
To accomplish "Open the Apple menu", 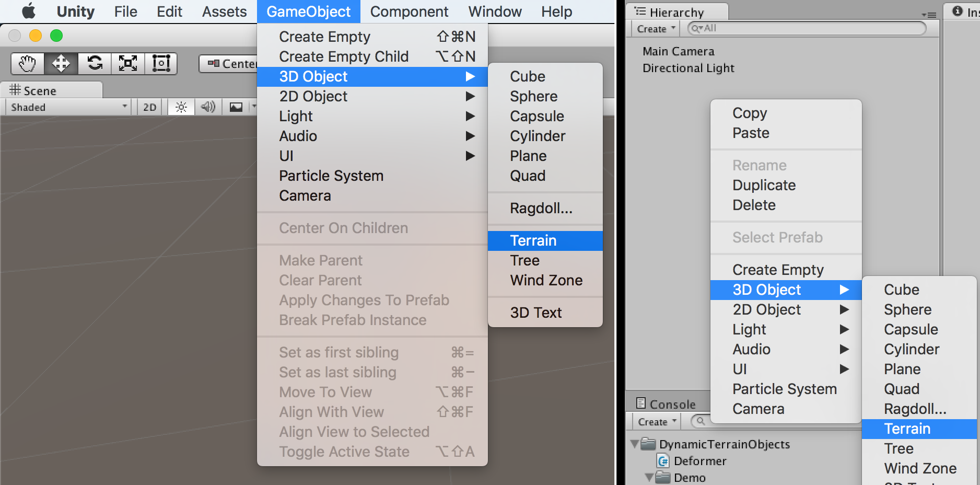I will [29, 11].
